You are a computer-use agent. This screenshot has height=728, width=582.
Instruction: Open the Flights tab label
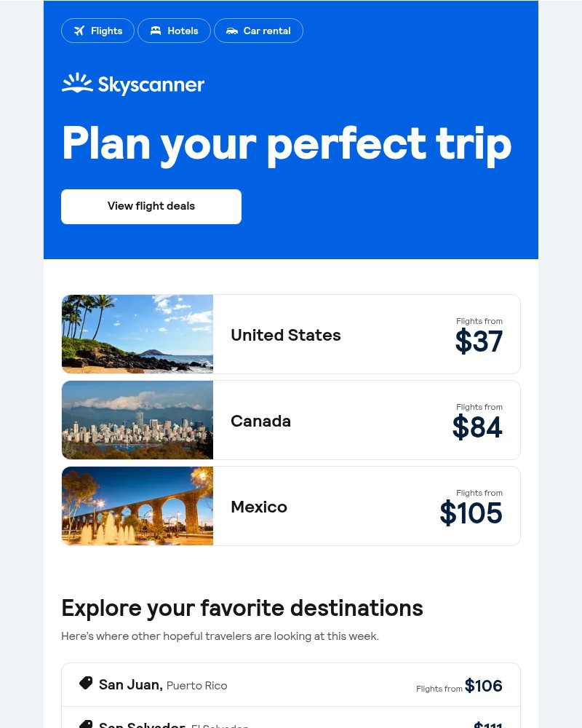point(106,31)
